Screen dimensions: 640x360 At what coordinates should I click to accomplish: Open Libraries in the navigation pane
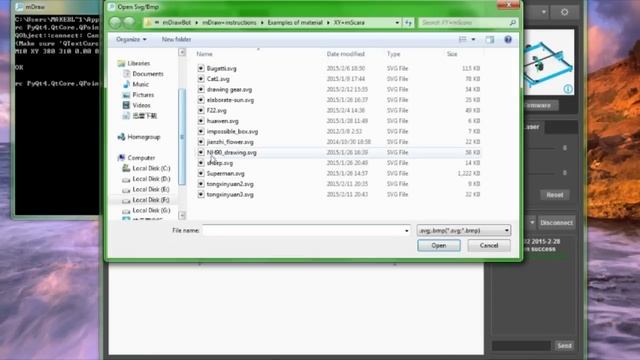(138, 64)
